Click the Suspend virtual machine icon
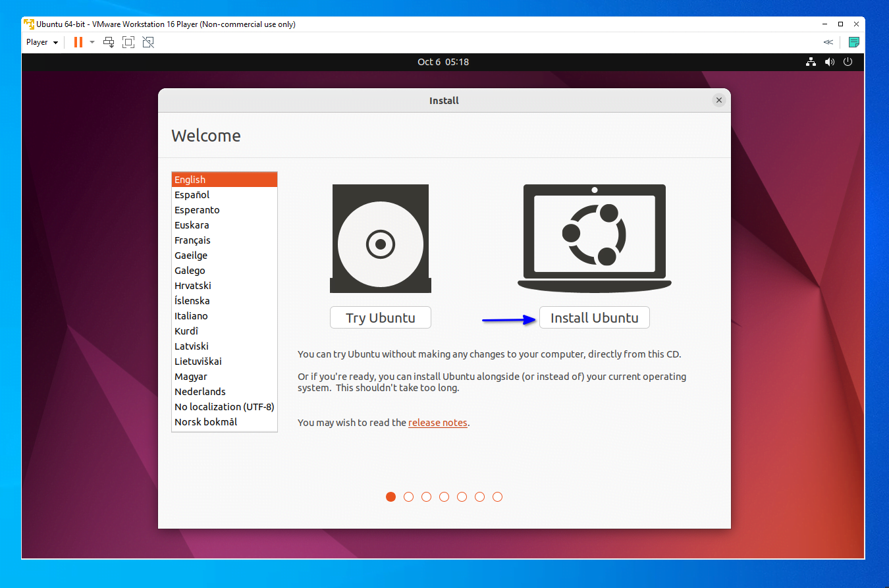Image resolution: width=889 pixels, height=588 pixels. 77,41
